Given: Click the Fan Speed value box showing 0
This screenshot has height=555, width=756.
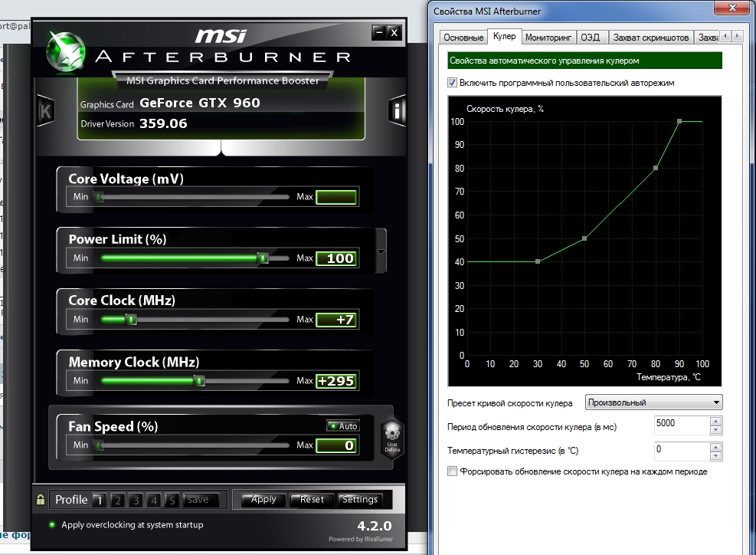Looking at the screenshot, I should pos(336,445).
